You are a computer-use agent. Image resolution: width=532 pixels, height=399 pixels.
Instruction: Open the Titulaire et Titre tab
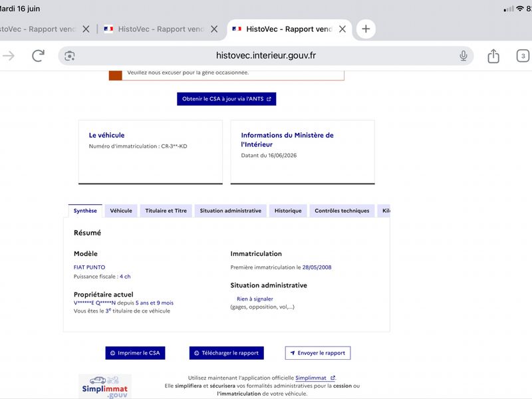pos(166,211)
